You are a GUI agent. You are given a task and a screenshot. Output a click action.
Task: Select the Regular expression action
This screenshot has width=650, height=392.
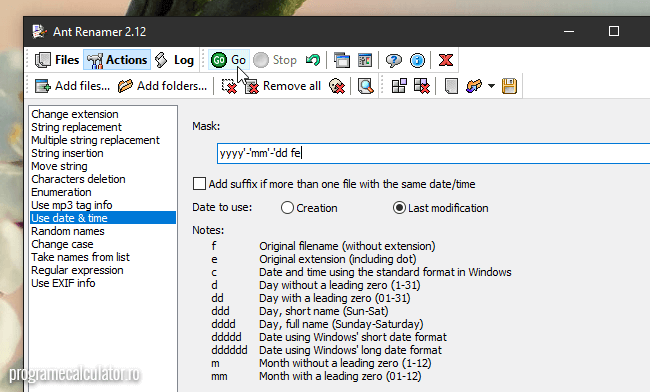103,270
